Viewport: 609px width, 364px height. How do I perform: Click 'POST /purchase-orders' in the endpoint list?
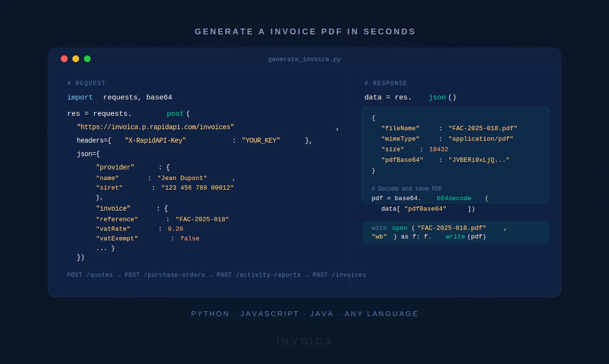pyautogui.click(x=164, y=275)
